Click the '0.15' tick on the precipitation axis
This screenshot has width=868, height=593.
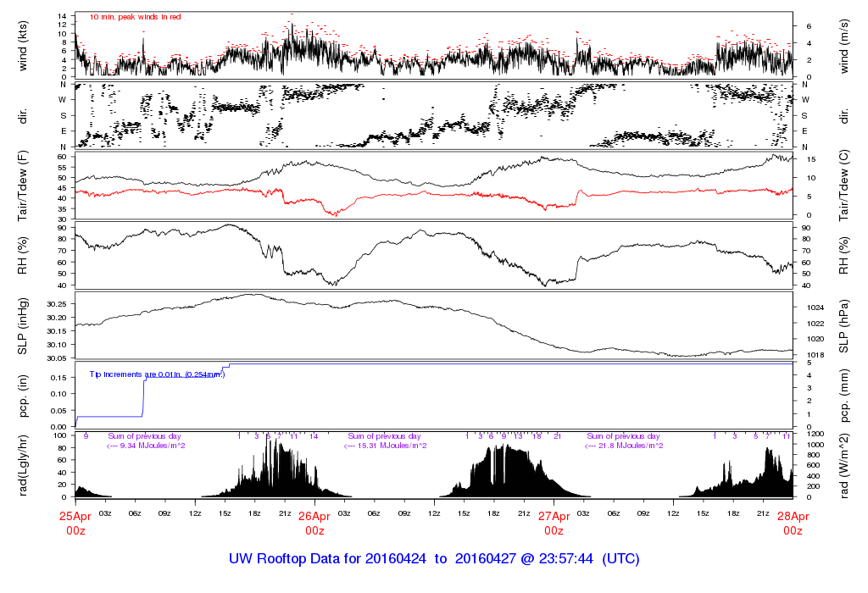click(x=59, y=378)
